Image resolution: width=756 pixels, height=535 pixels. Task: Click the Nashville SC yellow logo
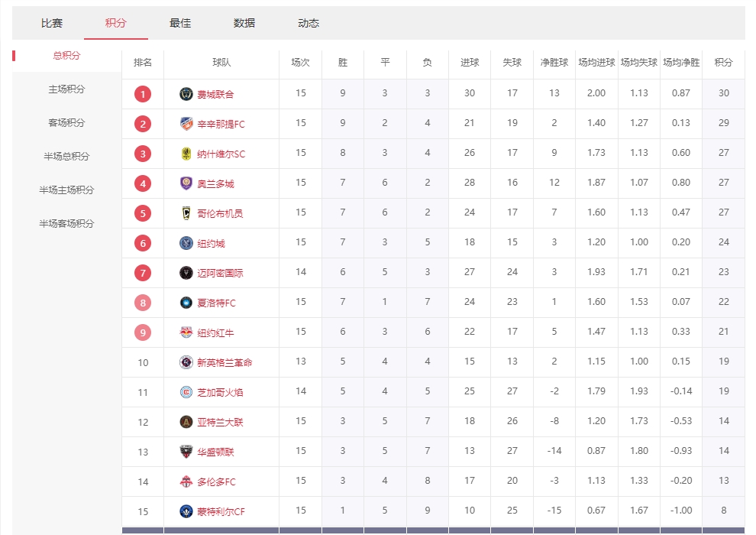[186, 154]
